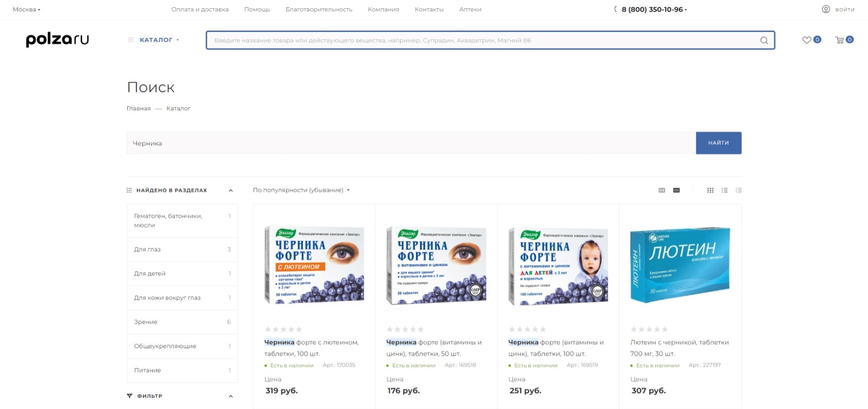
Task: Open Черника форте 100 шт. children product link
Action: pos(556,348)
